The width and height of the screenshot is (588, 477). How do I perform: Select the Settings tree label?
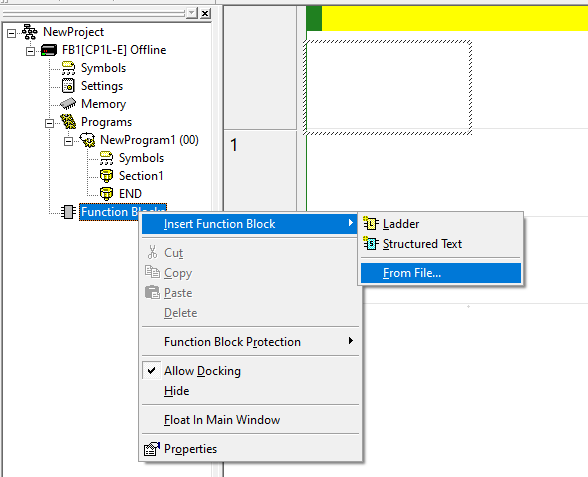pyautogui.click(x=102, y=86)
